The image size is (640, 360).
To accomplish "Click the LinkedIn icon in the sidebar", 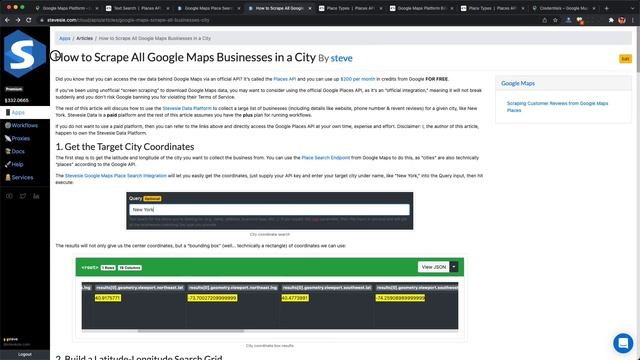I will [36, 196].
